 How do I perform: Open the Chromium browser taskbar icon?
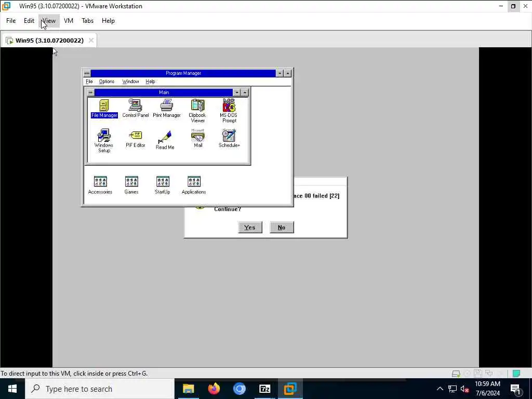tap(239, 389)
